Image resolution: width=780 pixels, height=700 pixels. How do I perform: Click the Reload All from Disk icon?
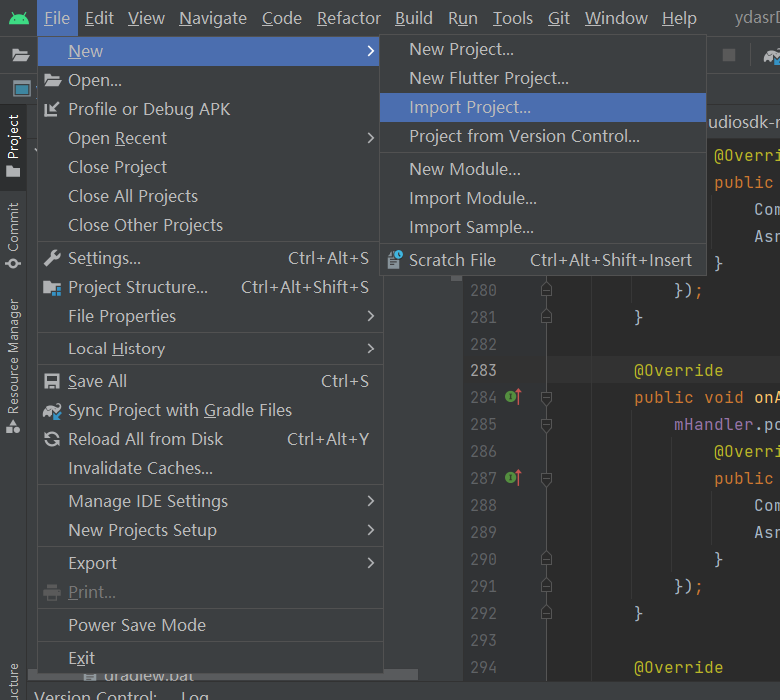tap(52, 439)
